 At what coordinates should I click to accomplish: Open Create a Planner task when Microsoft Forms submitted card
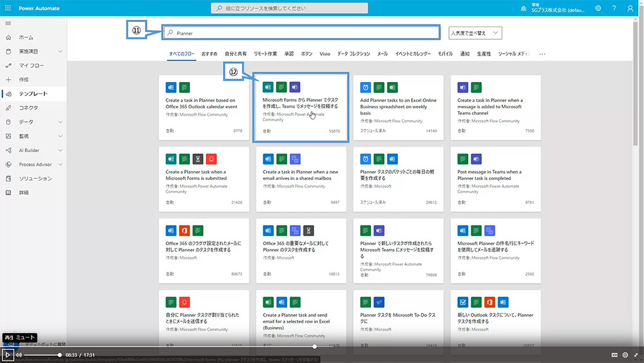click(204, 179)
